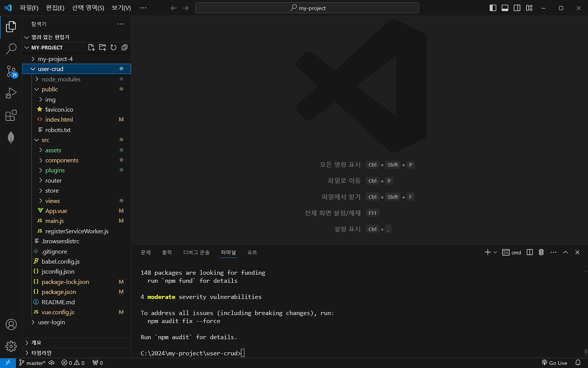Click the ports forwarded indicator showing 0
588x368 pixels.
coord(97,363)
